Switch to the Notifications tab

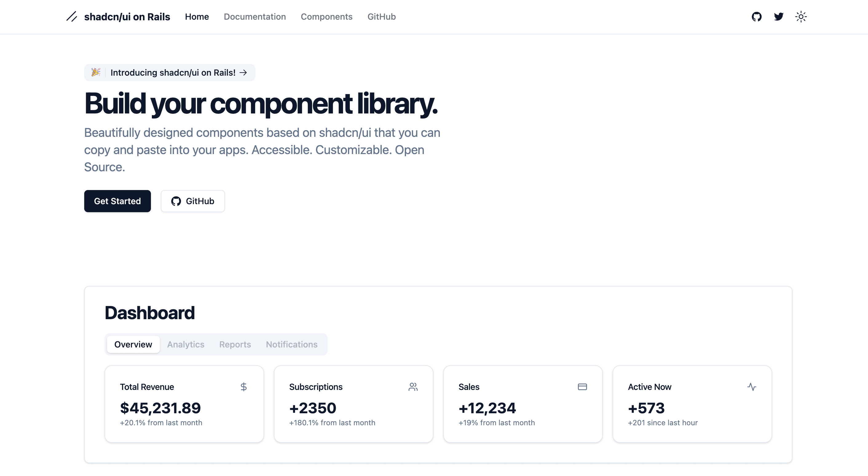292,344
